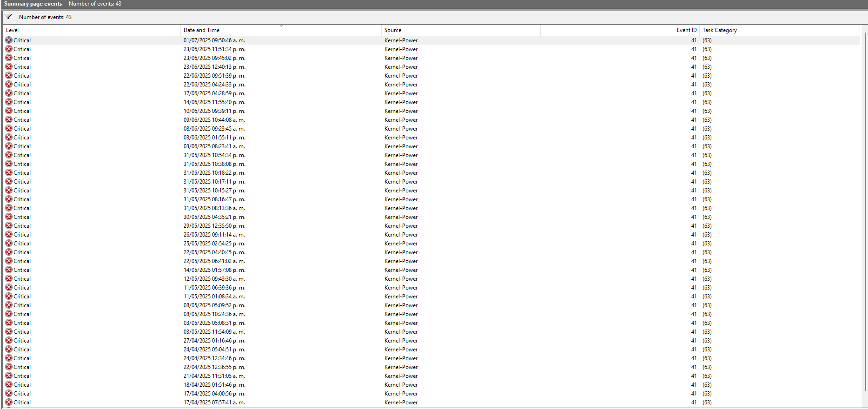Select the date 11/05/2025 01:08:34 a. m.
The height and width of the screenshot is (409, 868).
pos(214,297)
